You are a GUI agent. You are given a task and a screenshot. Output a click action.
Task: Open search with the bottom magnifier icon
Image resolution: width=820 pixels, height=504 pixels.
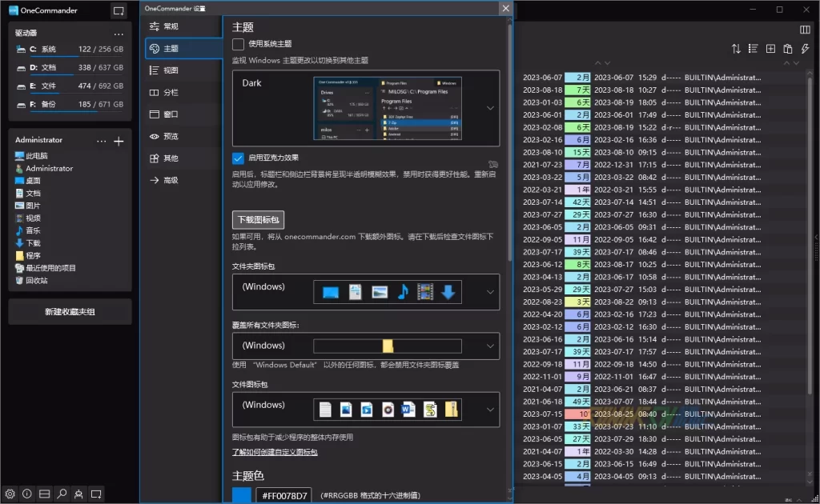pos(62,494)
